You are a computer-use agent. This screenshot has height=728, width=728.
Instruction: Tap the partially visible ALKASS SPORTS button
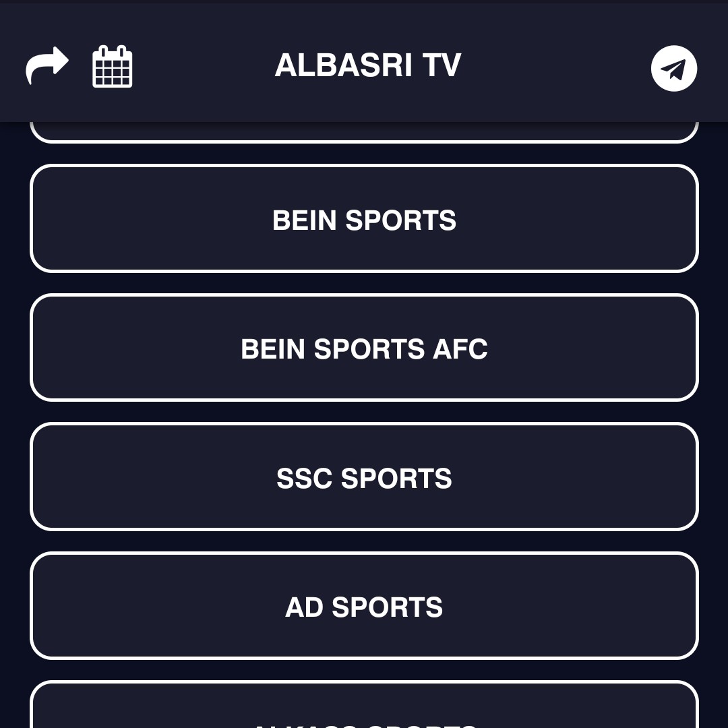[364, 704]
